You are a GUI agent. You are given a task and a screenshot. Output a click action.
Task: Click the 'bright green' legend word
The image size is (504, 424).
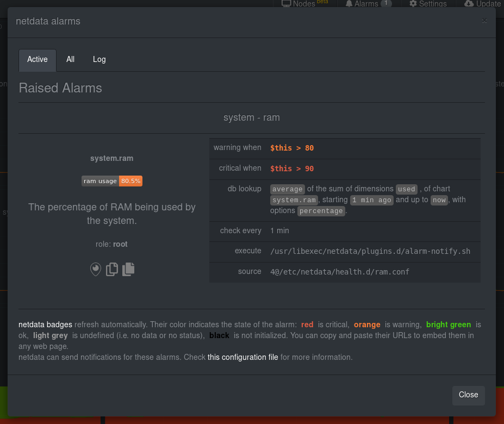coord(449,325)
